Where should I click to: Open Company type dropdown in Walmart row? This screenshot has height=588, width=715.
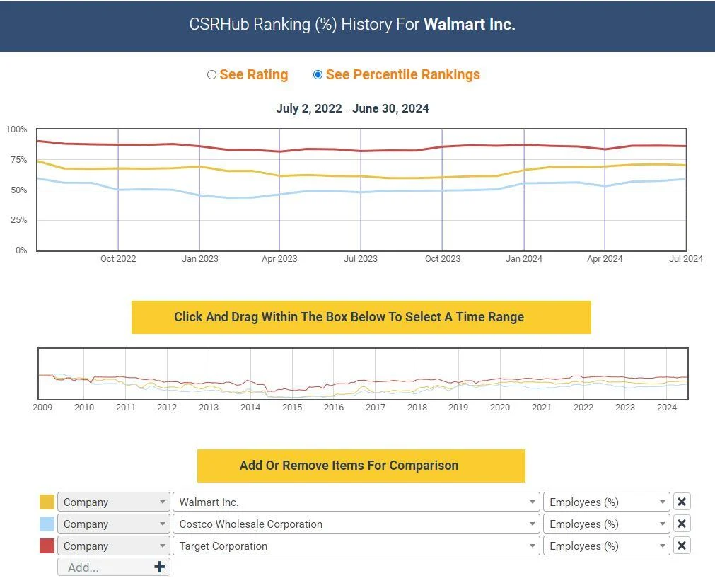coord(113,502)
